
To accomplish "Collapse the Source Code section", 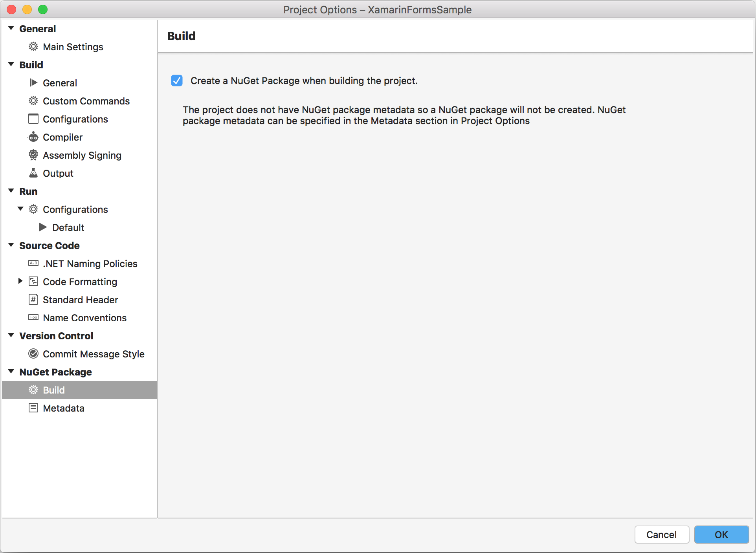I will click(11, 245).
